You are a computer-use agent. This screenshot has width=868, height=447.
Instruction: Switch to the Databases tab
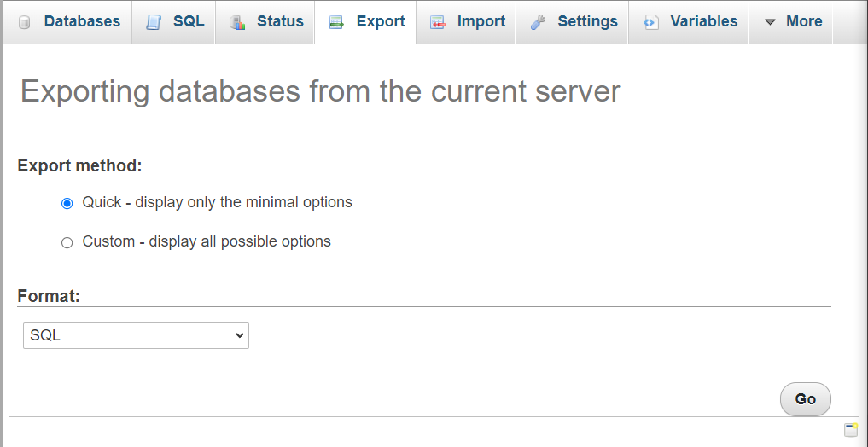[67, 22]
